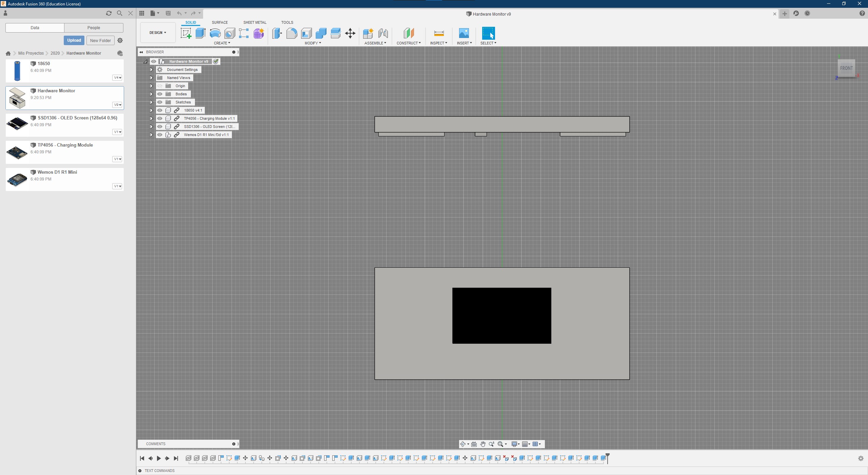Open the INSPECT menu
Image resolution: width=868 pixels, height=475 pixels.
[438, 43]
